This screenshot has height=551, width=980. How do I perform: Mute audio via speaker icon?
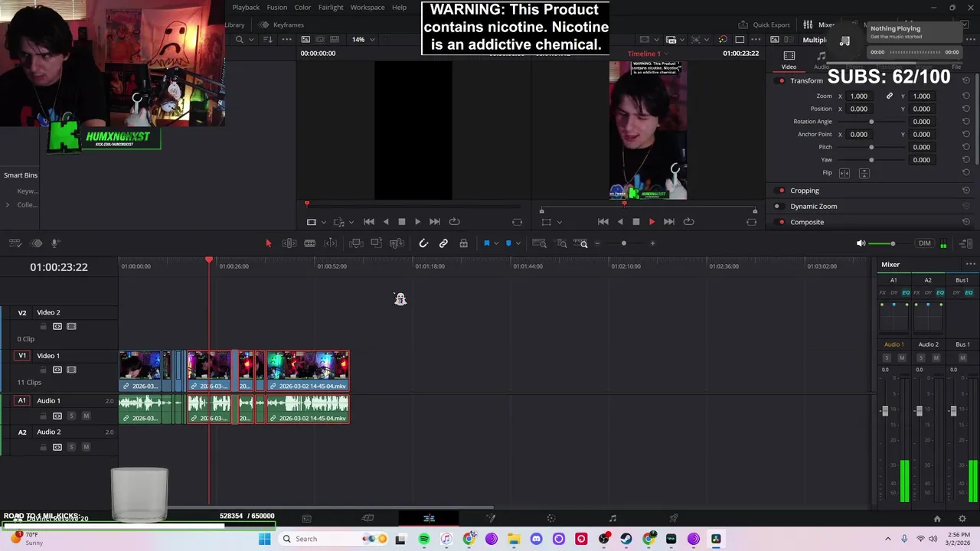861,243
